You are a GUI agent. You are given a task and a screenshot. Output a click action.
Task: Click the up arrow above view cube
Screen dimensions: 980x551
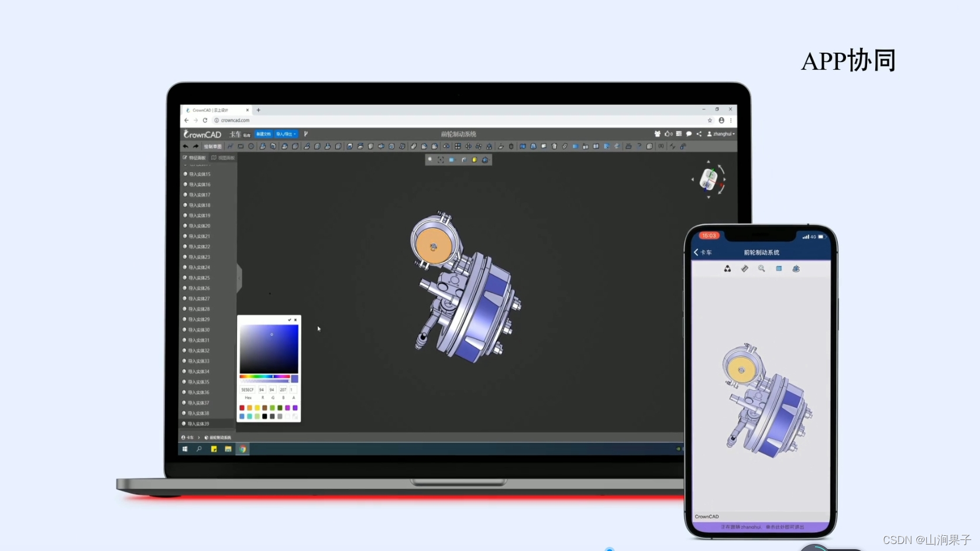[x=709, y=162]
